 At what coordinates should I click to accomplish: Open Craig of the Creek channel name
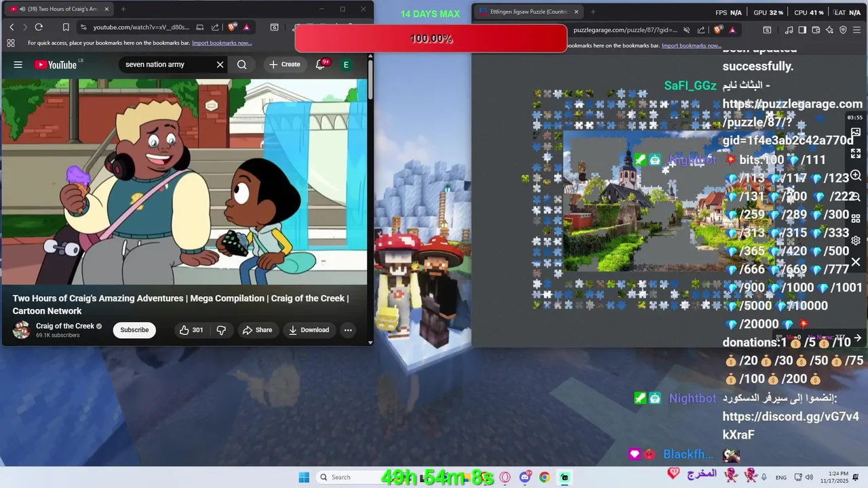pyautogui.click(x=65, y=326)
